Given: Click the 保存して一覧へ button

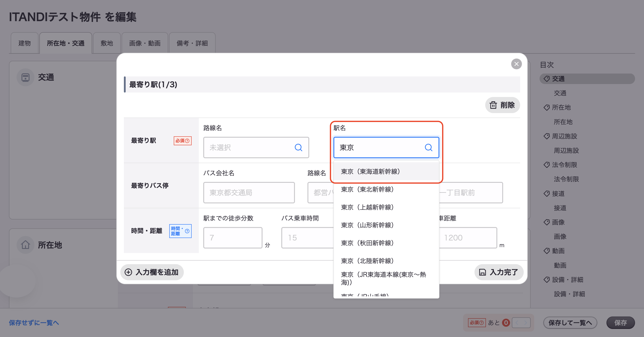Looking at the screenshot, I should [570, 322].
